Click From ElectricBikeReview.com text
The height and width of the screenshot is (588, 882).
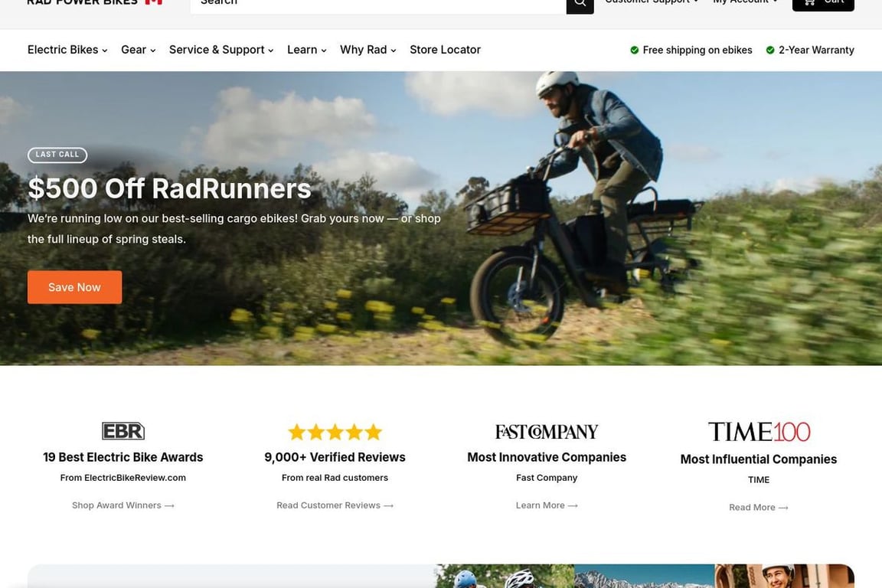pyautogui.click(x=123, y=478)
